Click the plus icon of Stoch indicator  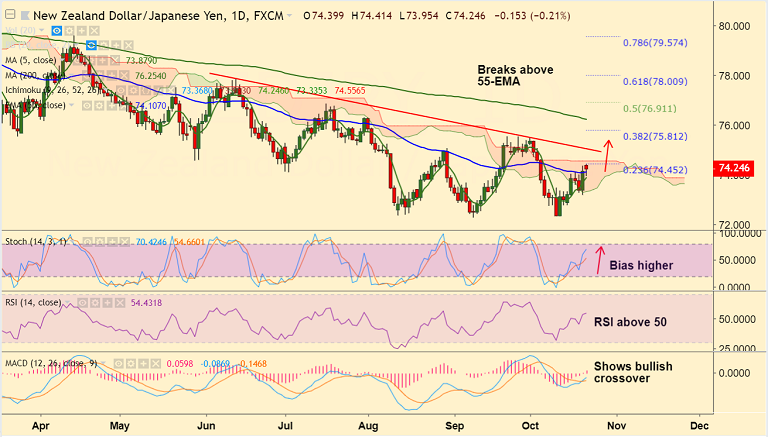(x=112, y=242)
